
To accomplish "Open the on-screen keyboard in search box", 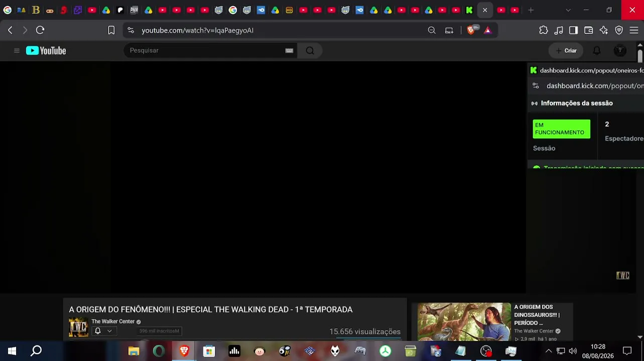I will click(x=289, y=50).
